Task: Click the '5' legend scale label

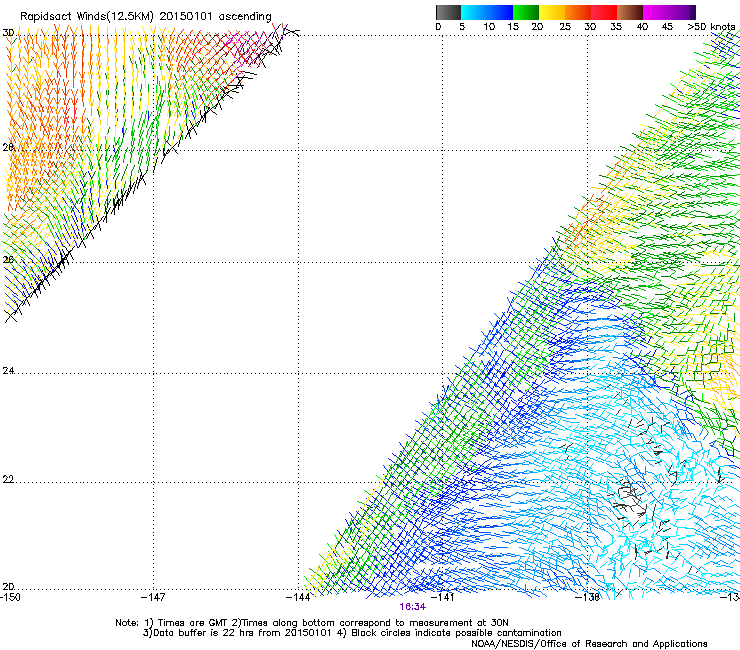Action: coord(462,26)
